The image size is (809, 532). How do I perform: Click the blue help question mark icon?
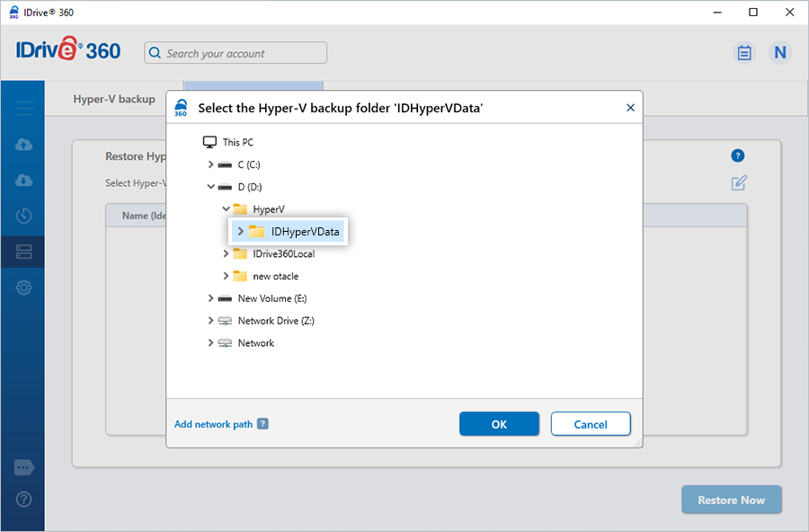pos(739,156)
